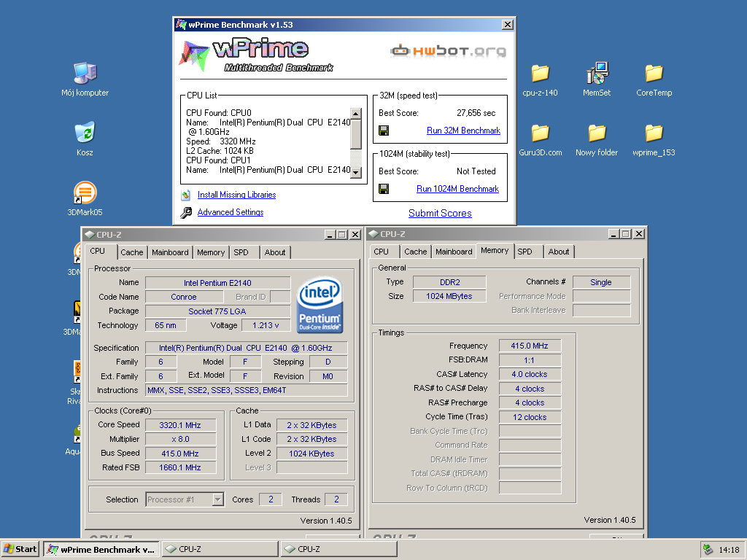Switch to Mainboard tab in right CPU-Z
This screenshot has width=747, height=560.
(454, 252)
